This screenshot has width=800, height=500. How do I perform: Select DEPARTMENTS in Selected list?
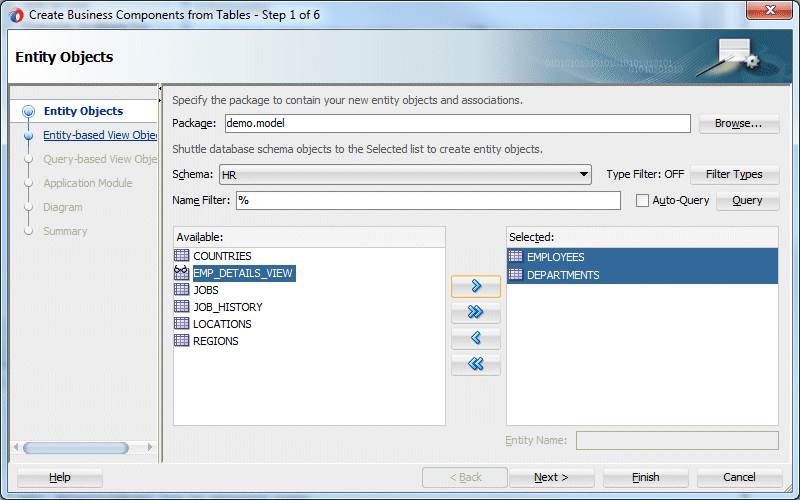coord(642,275)
